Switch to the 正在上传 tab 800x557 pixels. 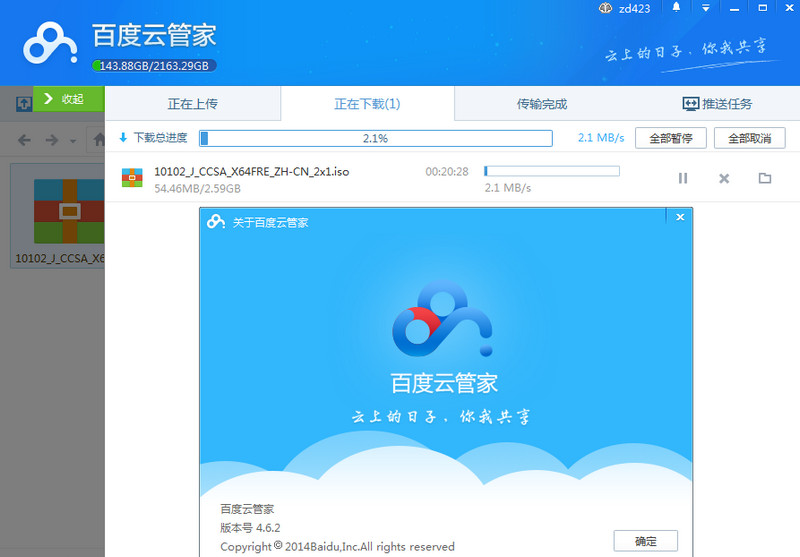[192, 104]
